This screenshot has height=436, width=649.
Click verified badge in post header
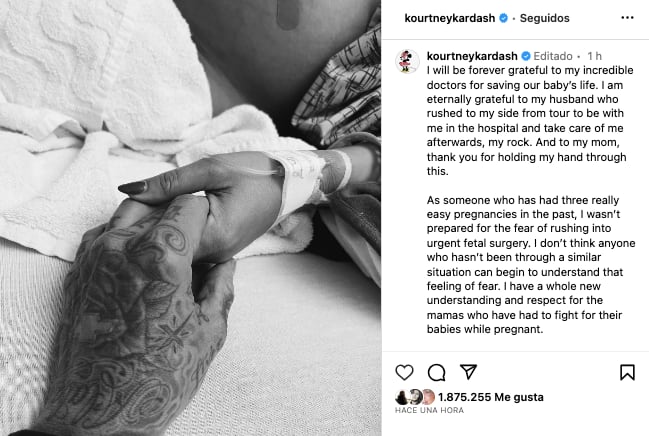tap(503, 18)
